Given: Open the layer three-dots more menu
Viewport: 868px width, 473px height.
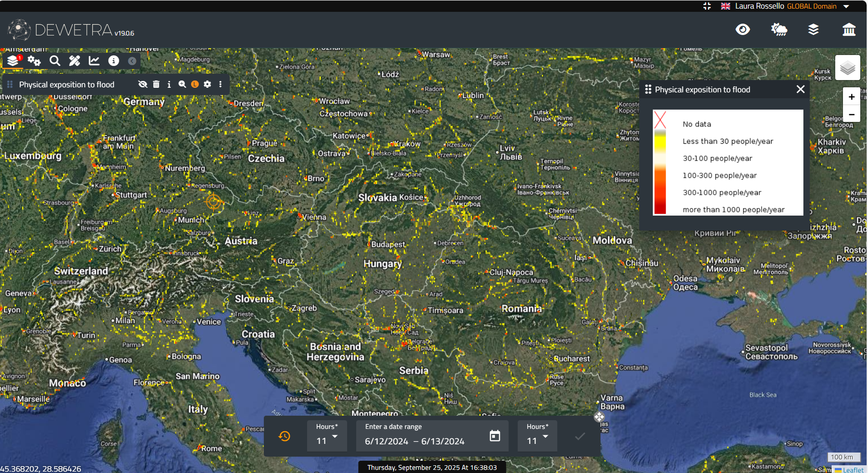Looking at the screenshot, I should [221, 85].
